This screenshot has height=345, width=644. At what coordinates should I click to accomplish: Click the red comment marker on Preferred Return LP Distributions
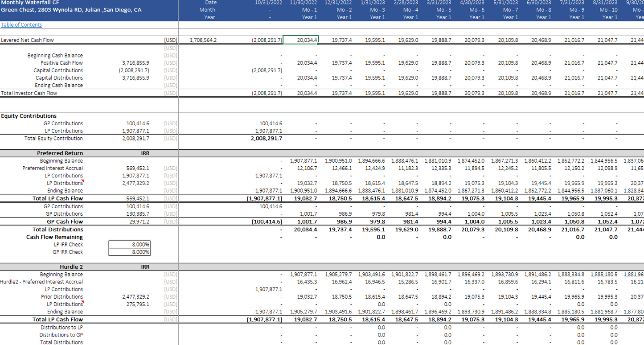tap(82, 181)
